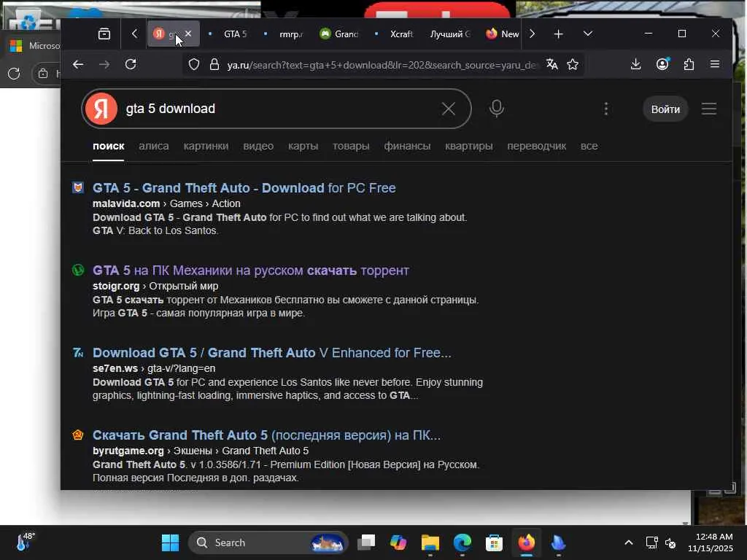This screenshot has height=560, width=747.
Task: Go back using the Firefox back arrow
Action: pyautogui.click(x=78, y=64)
